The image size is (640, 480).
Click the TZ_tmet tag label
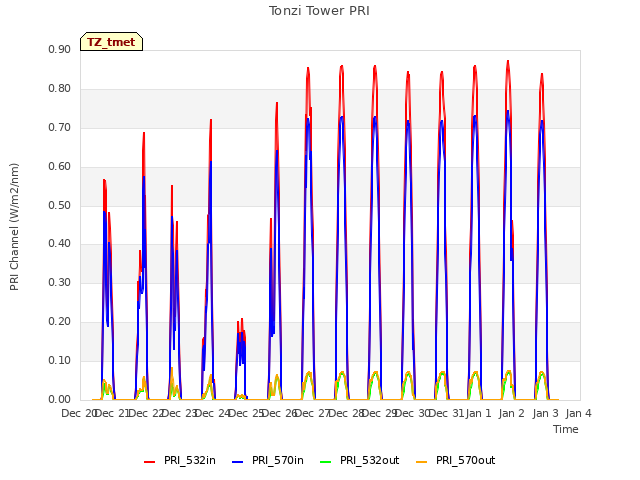point(111,42)
